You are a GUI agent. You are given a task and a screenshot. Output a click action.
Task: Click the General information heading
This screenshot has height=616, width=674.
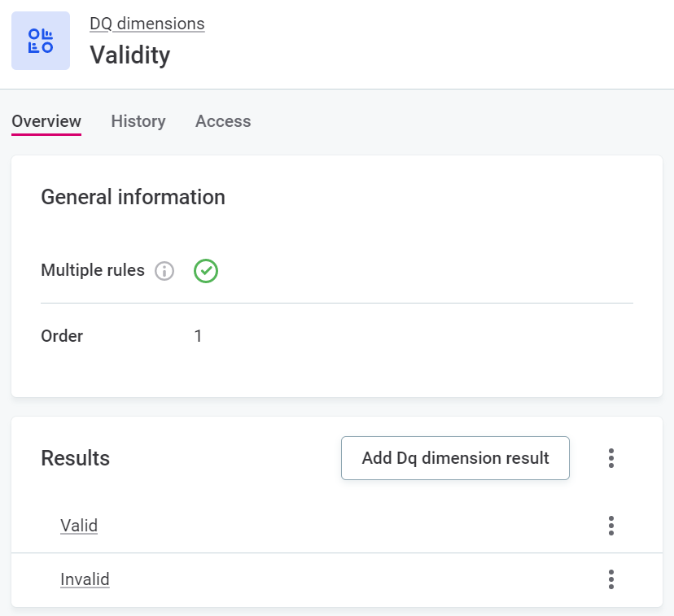click(x=133, y=197)
